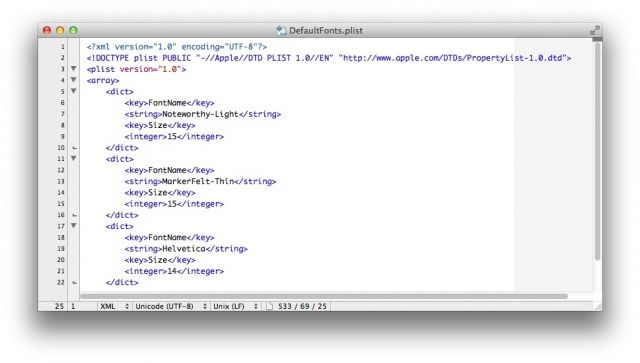
Task: Click the Size key on line 8
Action: [x=160, y=125]
